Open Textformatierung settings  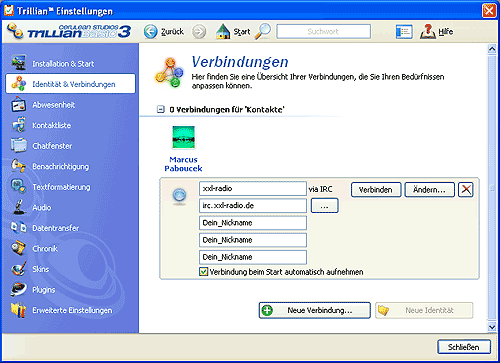click(61, 187)
